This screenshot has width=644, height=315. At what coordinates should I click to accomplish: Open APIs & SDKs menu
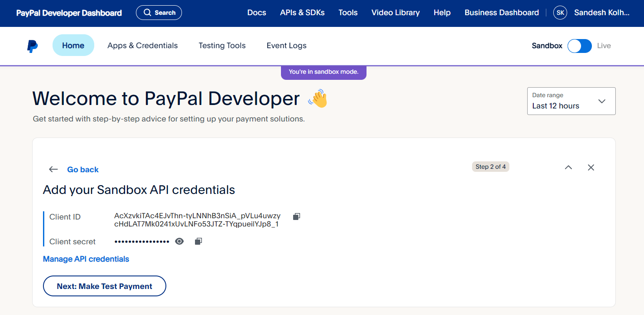pos(302,13)
